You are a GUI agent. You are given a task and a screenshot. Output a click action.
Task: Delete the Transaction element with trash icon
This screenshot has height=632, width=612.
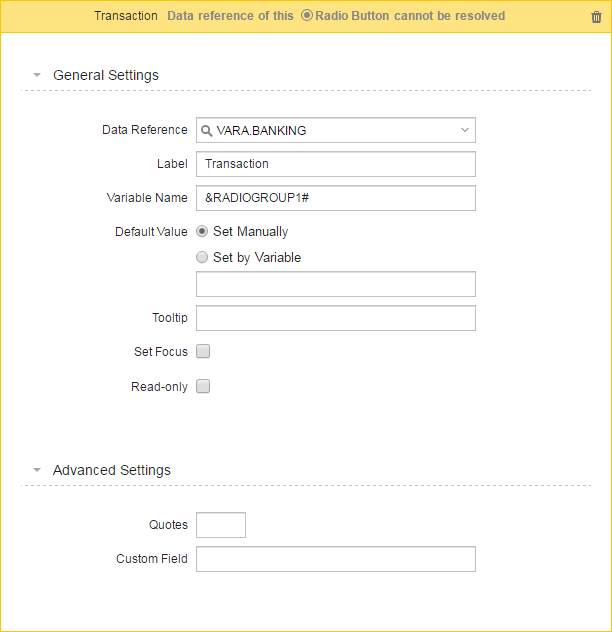(x=596, y=17)
